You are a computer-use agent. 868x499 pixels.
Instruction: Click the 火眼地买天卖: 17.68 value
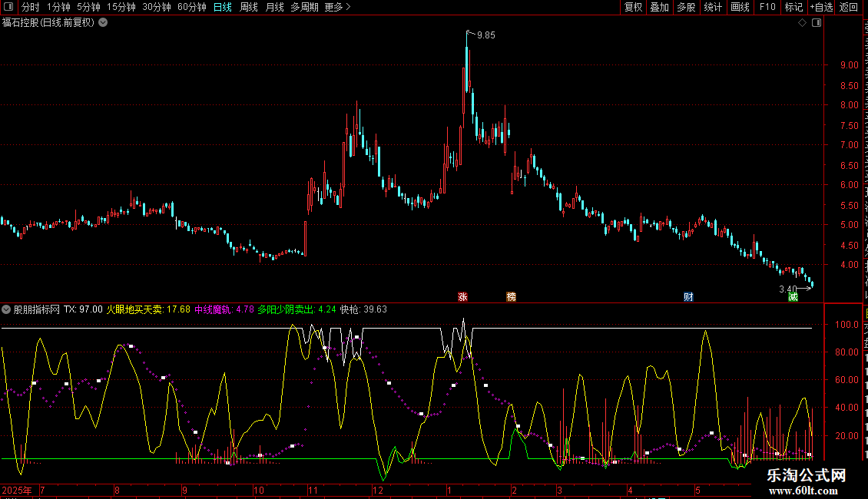tap(148, 310)
